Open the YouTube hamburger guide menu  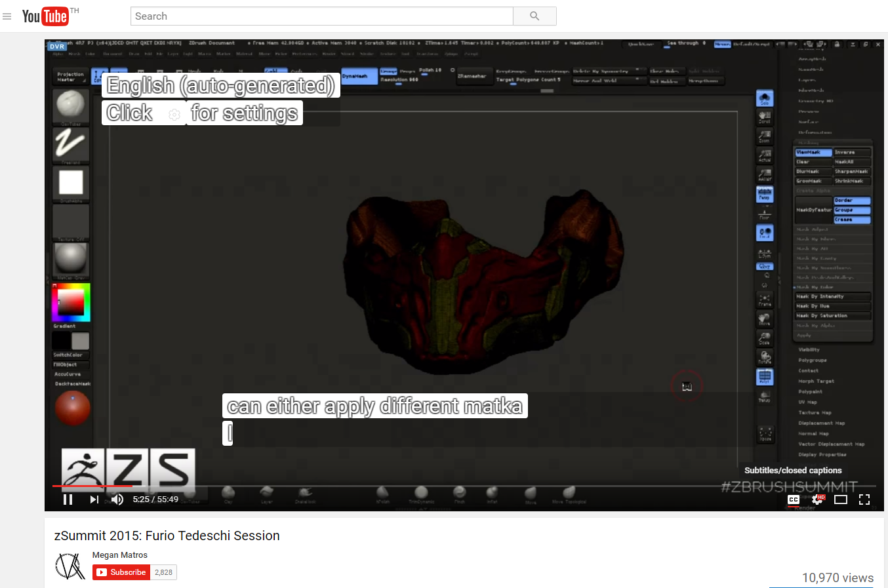7,16
